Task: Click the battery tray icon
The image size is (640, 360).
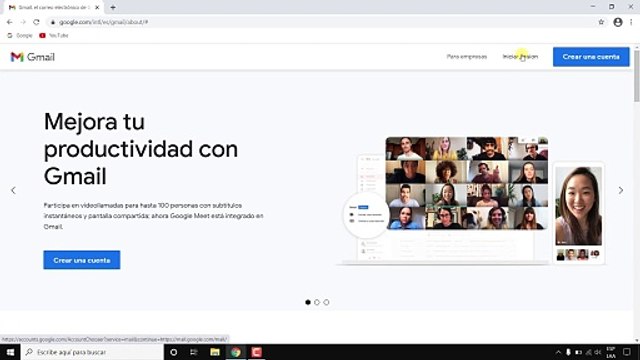Action: click(578, 352)
